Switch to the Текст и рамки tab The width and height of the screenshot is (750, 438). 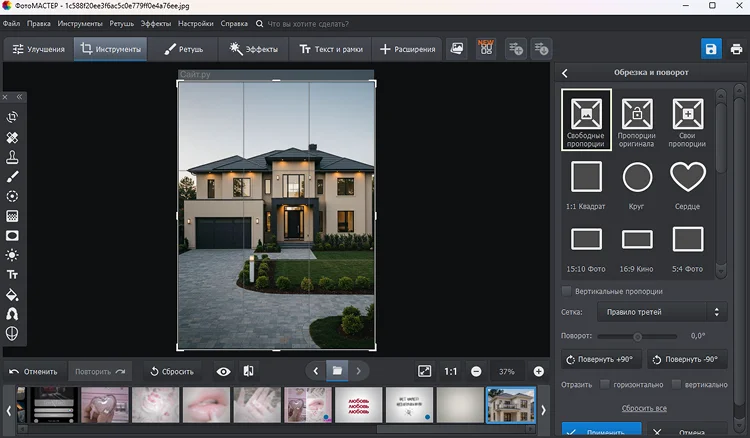331,49
